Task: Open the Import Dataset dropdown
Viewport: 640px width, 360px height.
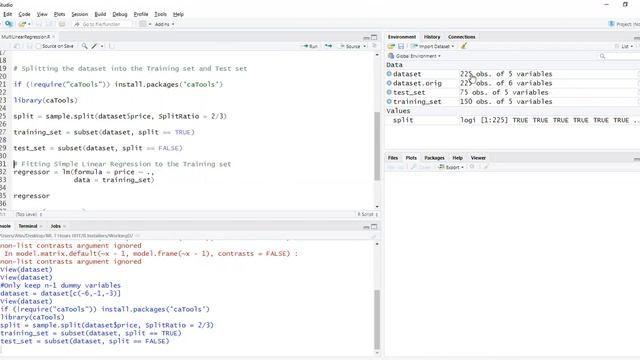Action: (432, 46)
